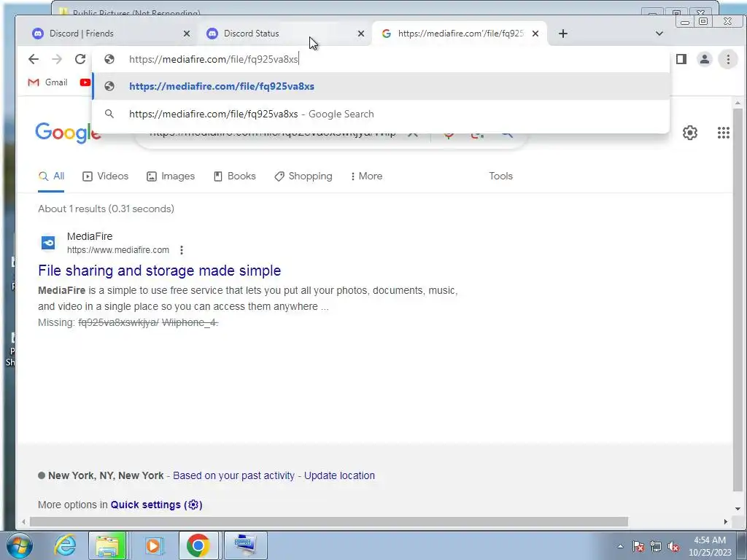Choose the Google Search suggestion for the URL
The height and width of the screenshot is (560, 747).
click(381, 114)
